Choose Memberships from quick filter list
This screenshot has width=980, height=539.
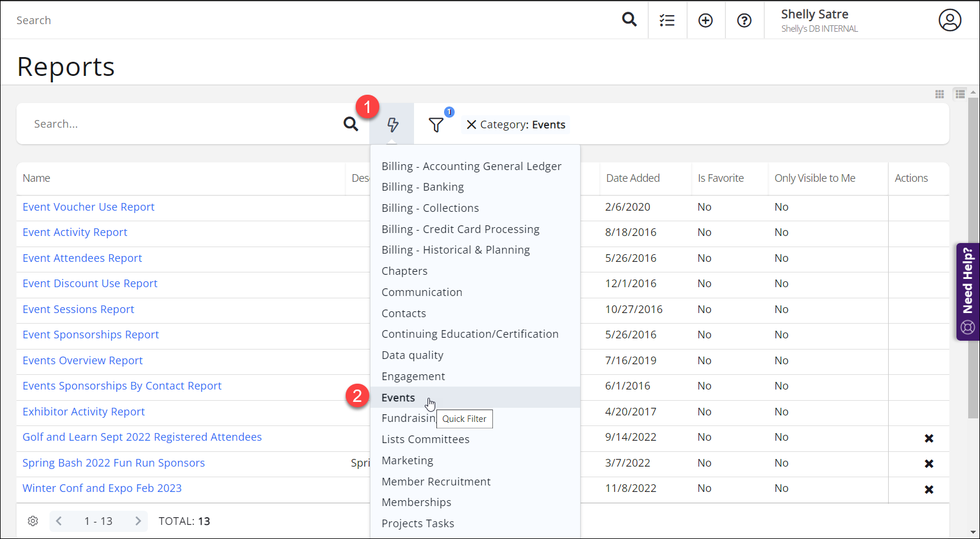click(x=416, y=503)
